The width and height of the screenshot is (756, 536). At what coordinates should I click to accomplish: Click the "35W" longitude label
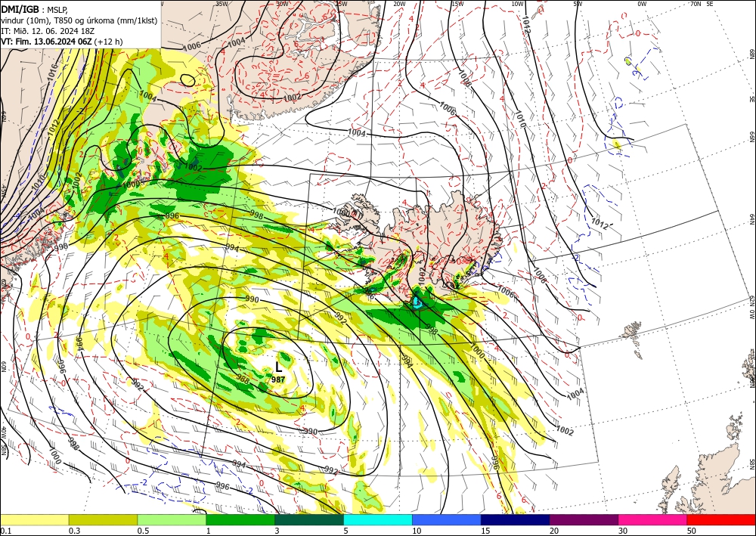[x=222, y=3]
